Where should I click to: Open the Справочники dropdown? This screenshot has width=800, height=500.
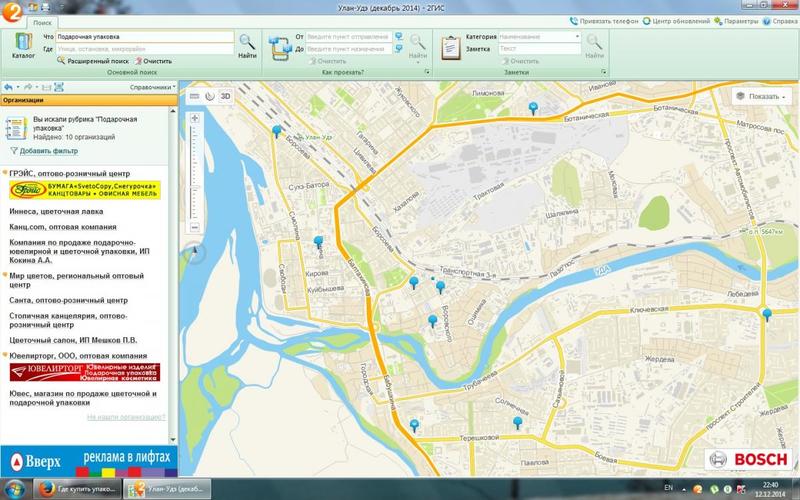point(150,87)
